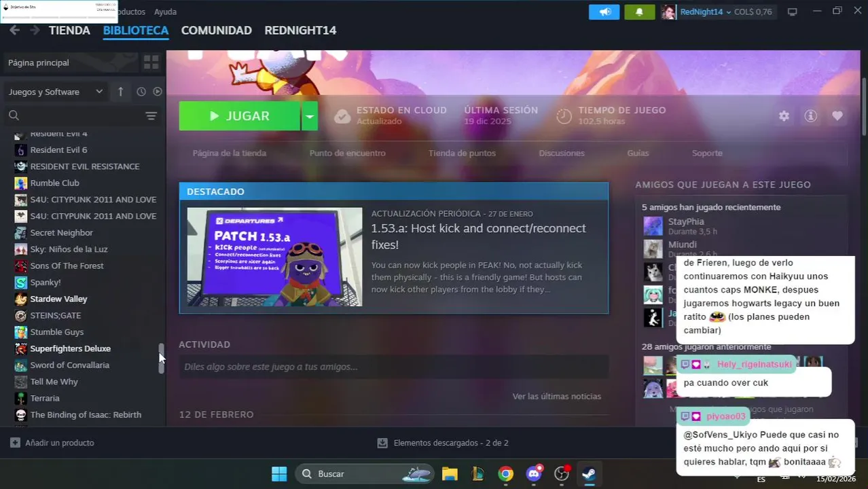Open REDNIGHT14 profile tab
868x489 pixels.
point(300,30)
